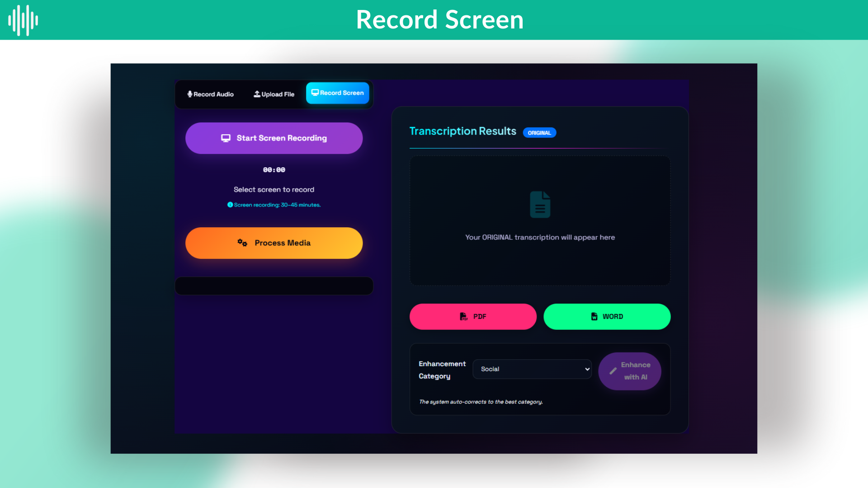The image size is (868, 488).
Task: Click the monitor icon in Record Screen tab
Action: coord(315,93)
